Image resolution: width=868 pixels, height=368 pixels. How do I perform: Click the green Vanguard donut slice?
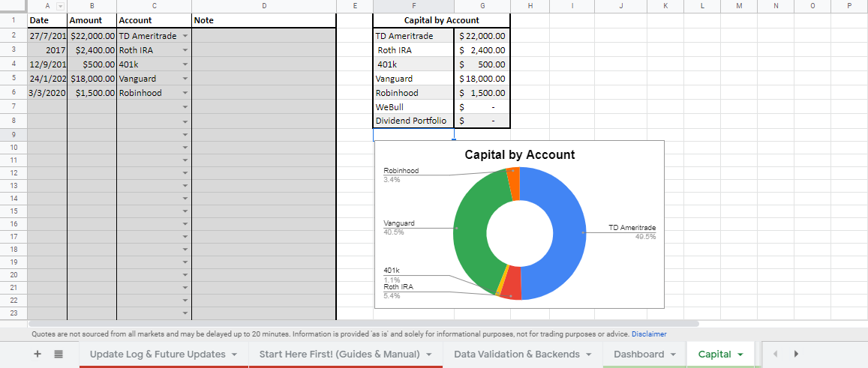[x=470, y=227]
